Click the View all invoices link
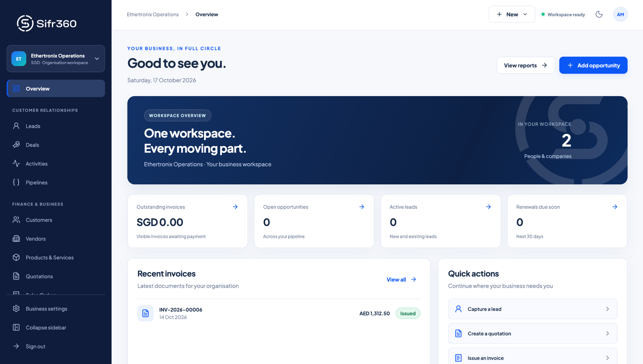Viewport: 643px width, 364px height. coord(401,280)
